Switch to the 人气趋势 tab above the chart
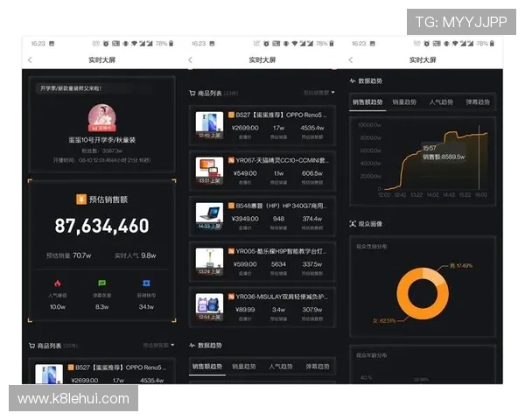Viewport: 525px width, 420px height. [x=440, y=102]
